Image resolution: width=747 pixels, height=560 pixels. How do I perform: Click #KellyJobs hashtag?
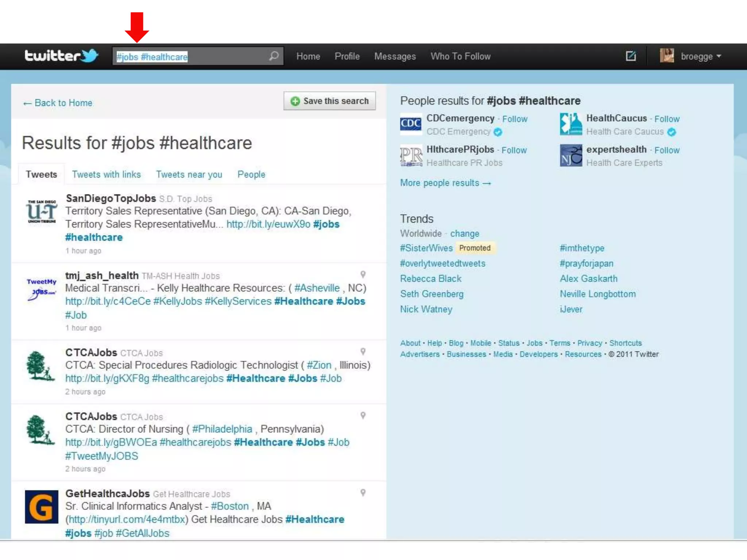(x=178, y=302)
